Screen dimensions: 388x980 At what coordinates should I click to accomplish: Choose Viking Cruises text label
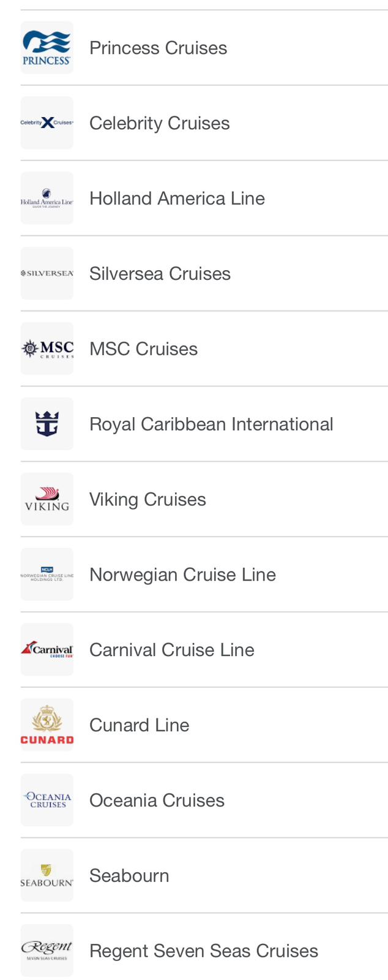coord(147,499)
